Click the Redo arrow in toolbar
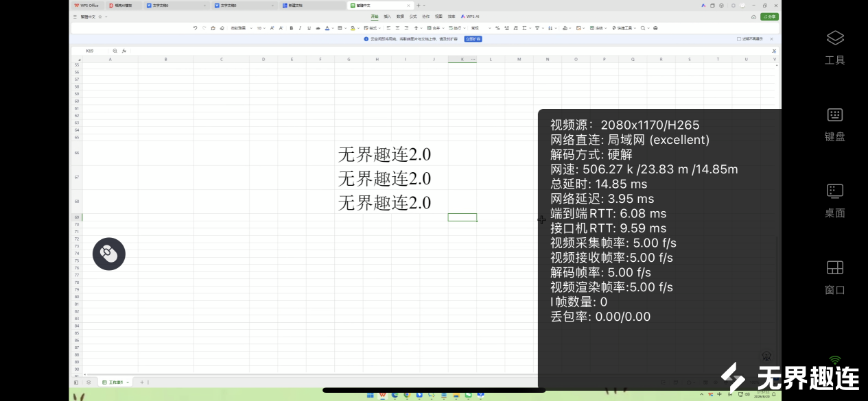Image resolution: width=868 pixels, height=401 pixels. (204, 28)
